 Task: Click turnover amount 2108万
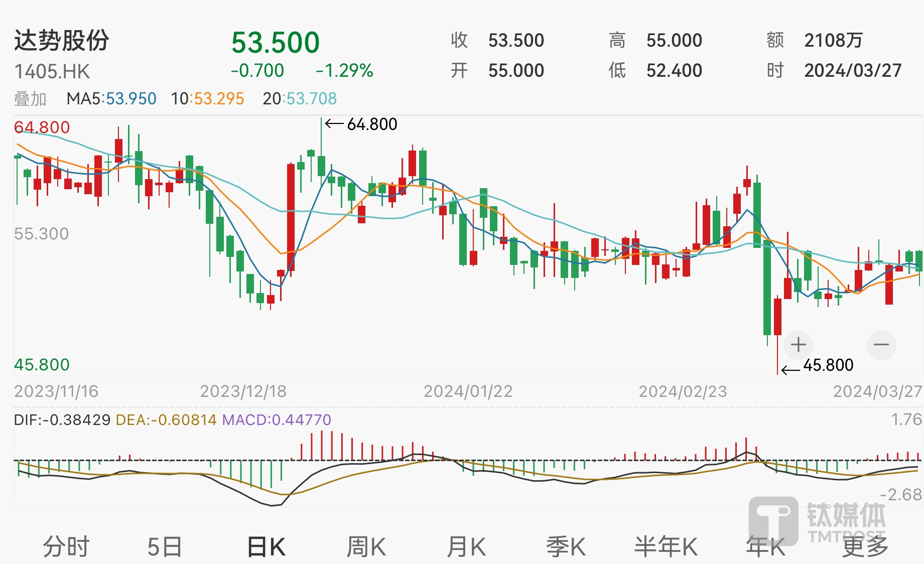(x=833, y=40)
